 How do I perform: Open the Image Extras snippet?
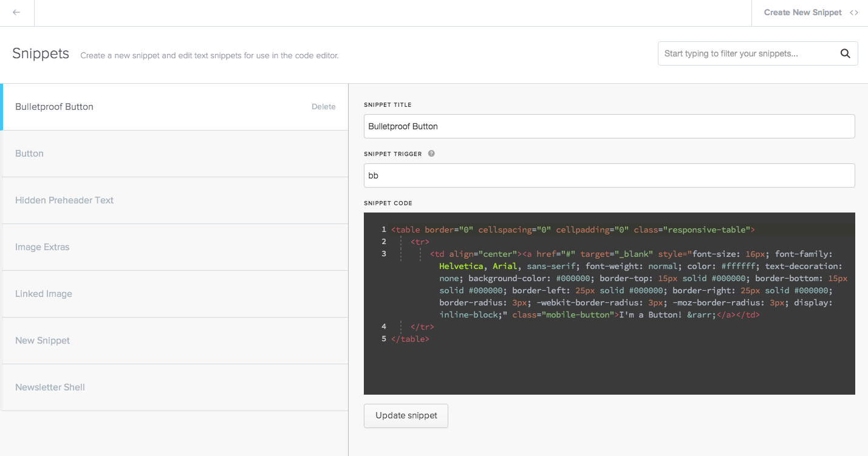43,247
